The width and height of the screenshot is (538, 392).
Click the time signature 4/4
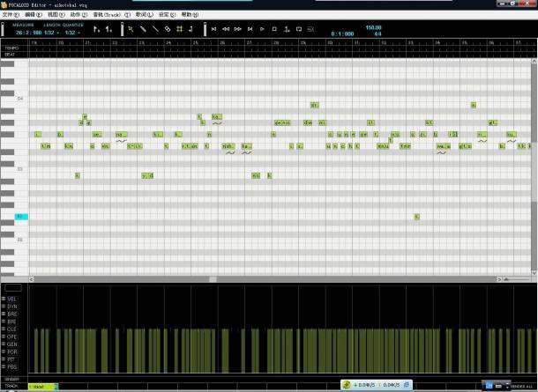(x=377, y=34)
